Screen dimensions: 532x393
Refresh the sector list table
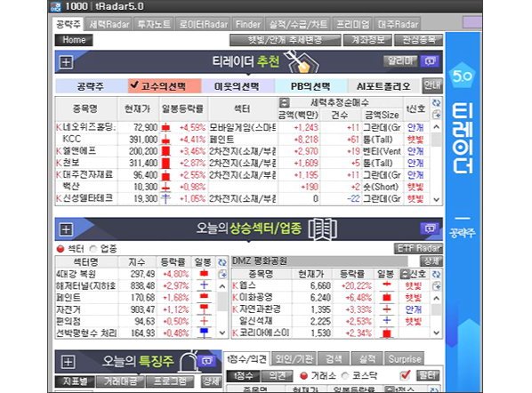222,262
